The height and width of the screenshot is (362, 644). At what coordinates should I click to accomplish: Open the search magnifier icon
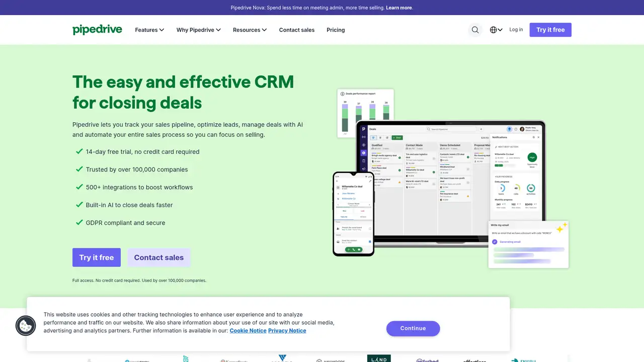click(x=475, y=30)
